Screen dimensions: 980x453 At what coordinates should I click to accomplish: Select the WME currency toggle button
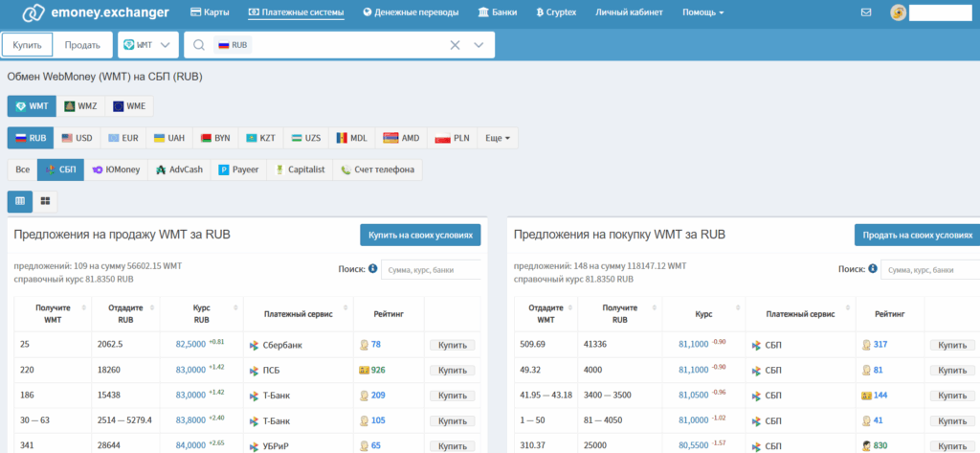(x=129, y=106)
